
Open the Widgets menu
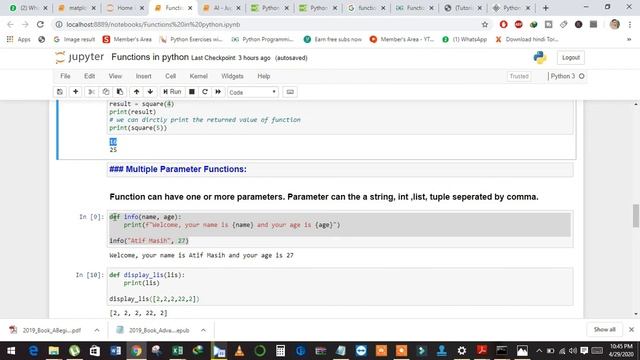232,76
